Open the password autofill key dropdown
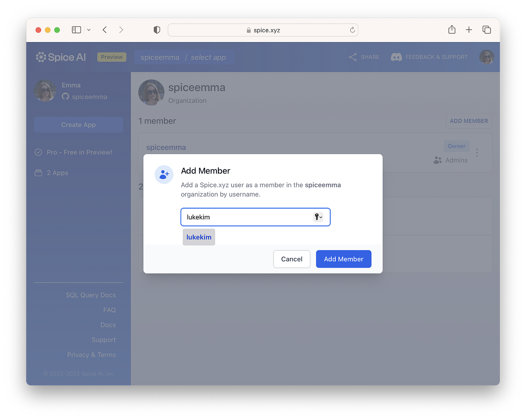Image resolution: width=526 pixels, height=420 pixels. coord(319,217)
